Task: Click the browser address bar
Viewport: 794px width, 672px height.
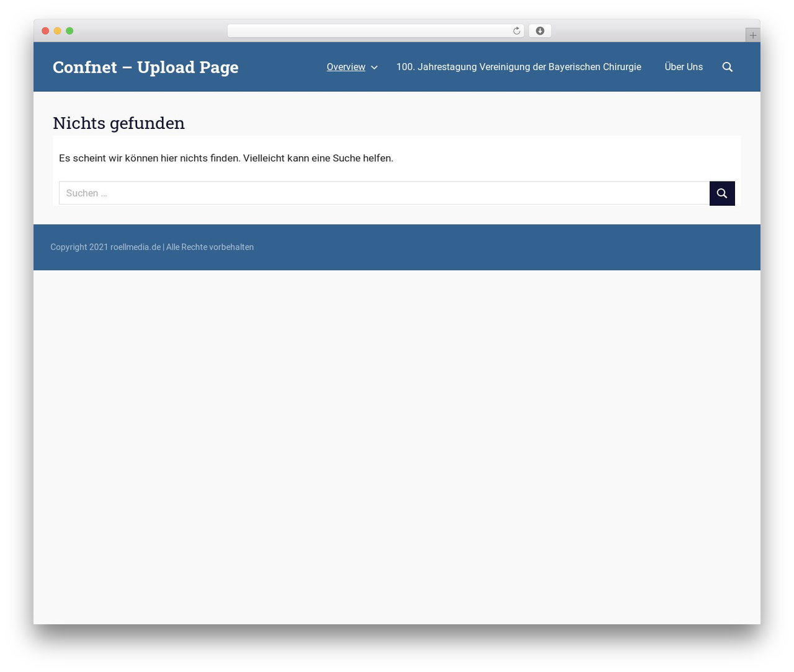Action: click(375, 31)
